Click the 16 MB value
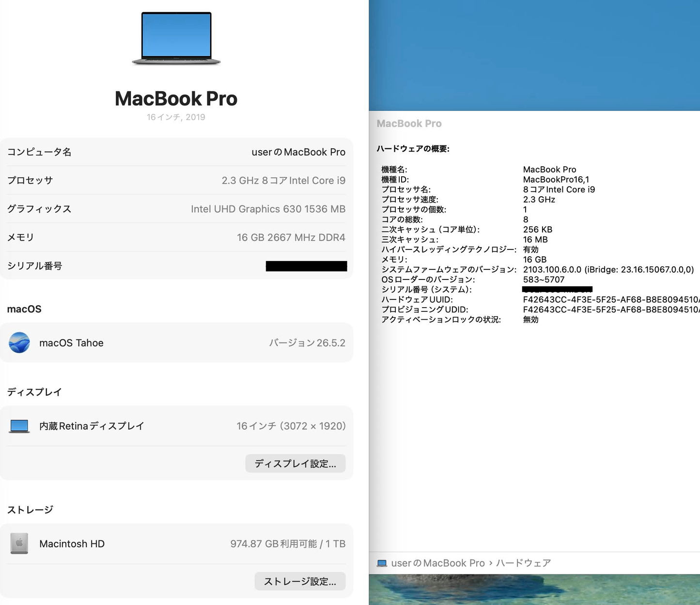Viewport: 700px width, 605px height. coord(535,240)
